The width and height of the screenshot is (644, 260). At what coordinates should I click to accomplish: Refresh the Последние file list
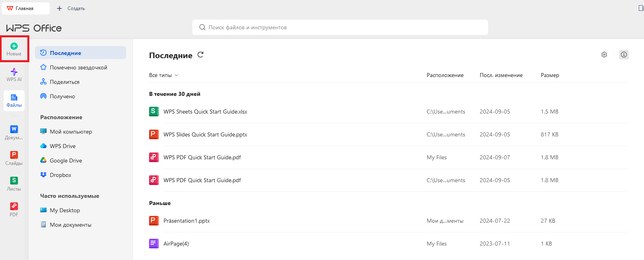200,55
